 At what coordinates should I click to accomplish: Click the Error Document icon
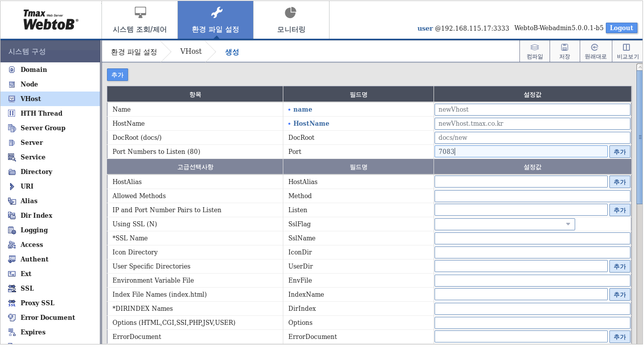pos(12,318)
